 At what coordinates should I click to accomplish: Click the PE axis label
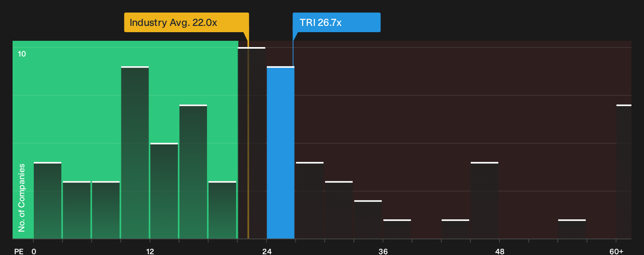tap(19, 251)
